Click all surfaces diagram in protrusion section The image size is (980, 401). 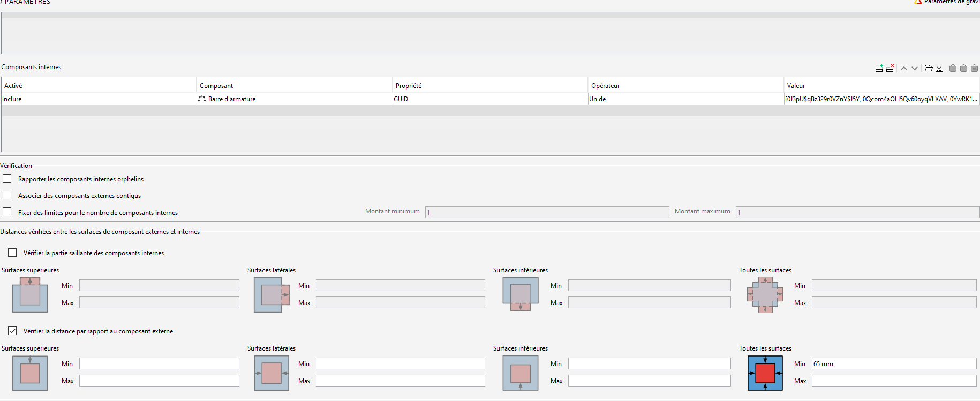click(765, 295)
